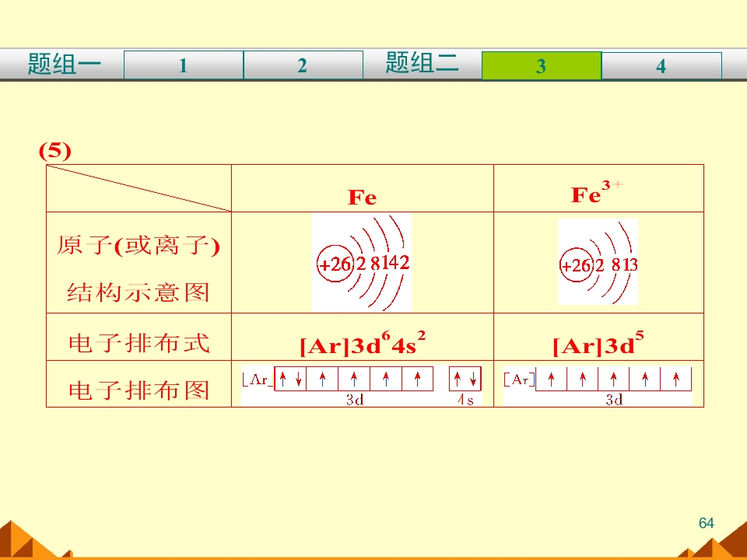
Task: Go to tab 4 in the navigation bar
Action: [661, 66]
